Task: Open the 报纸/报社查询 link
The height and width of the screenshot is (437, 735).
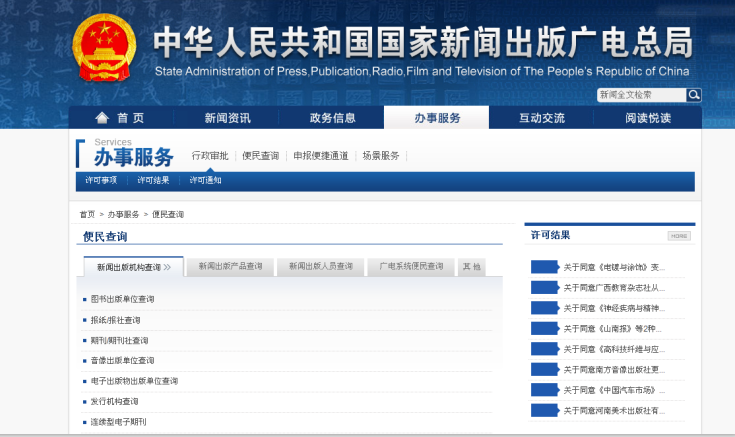Action: click(115, 320)
